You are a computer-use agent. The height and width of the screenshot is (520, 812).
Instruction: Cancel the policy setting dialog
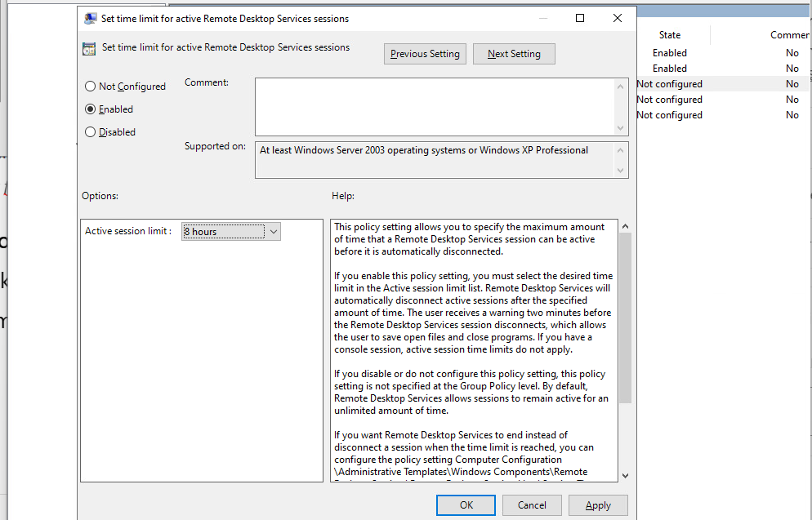532,505
